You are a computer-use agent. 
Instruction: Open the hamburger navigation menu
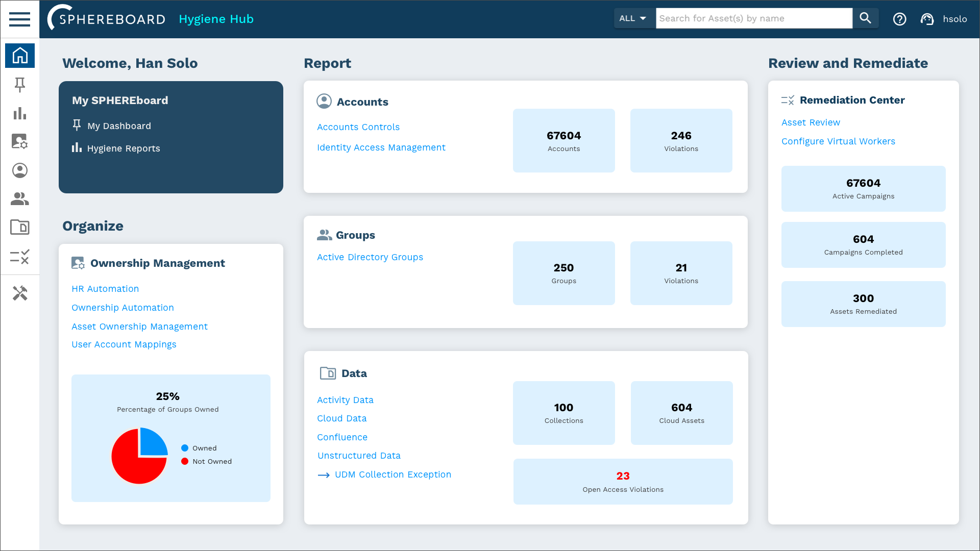[x=19, y=19]
